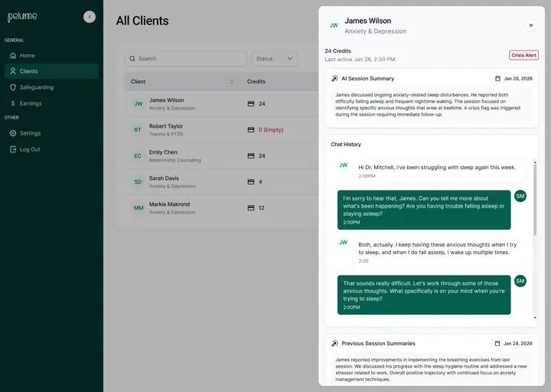The width and height of the screenshot is (551, 392).
Task: Click the Crisis Alert badge
Action: click(x=523, y=55)
